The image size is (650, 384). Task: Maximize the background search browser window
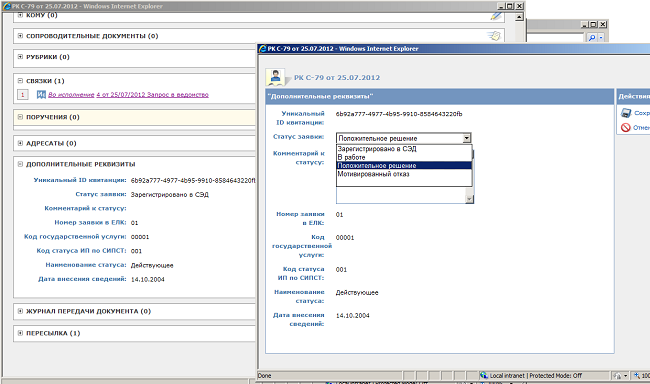pyautogui.click(x=594, y=24)
